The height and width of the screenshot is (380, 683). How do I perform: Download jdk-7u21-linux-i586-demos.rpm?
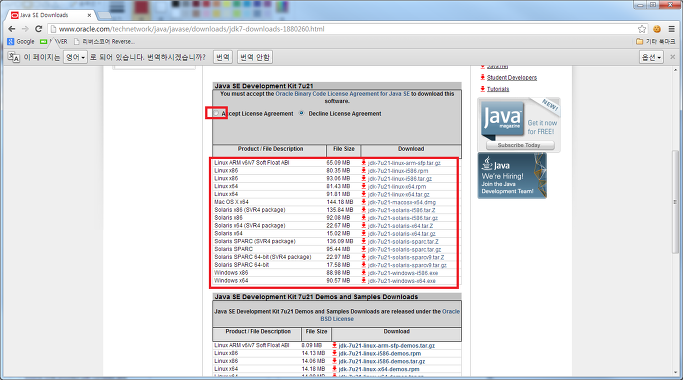379,353
